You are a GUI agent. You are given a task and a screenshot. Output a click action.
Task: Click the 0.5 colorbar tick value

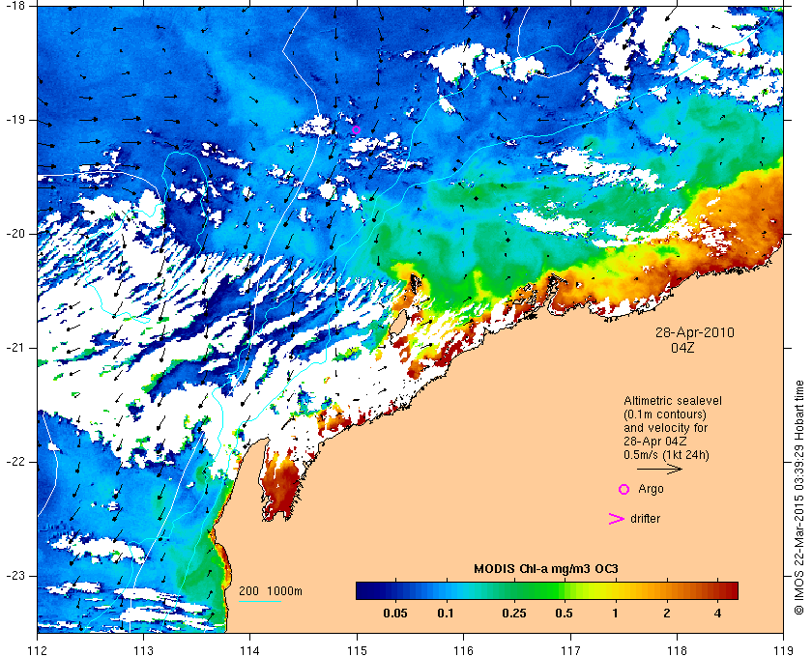564,614
